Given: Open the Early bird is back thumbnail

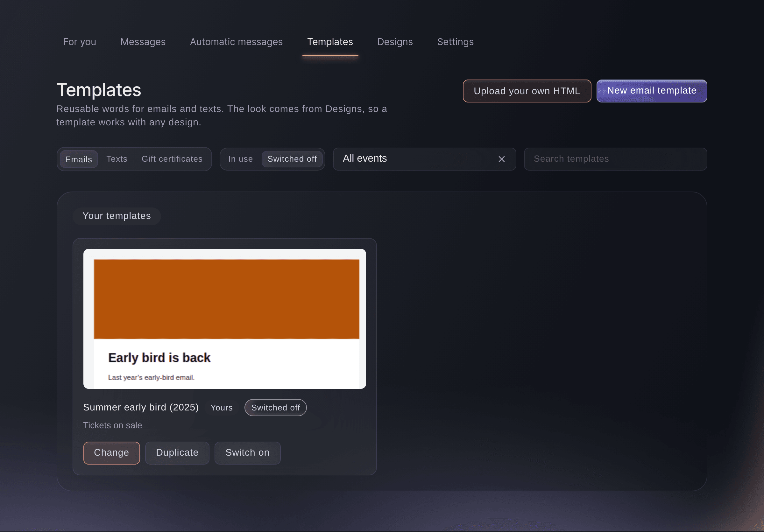Looking at the screenshot, I should [x=225, y=318].
